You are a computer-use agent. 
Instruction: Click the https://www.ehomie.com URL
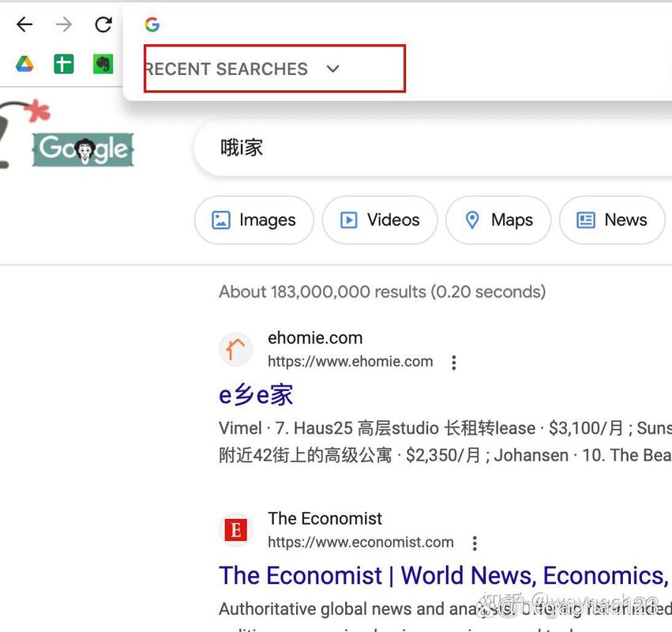coord(350,362)
